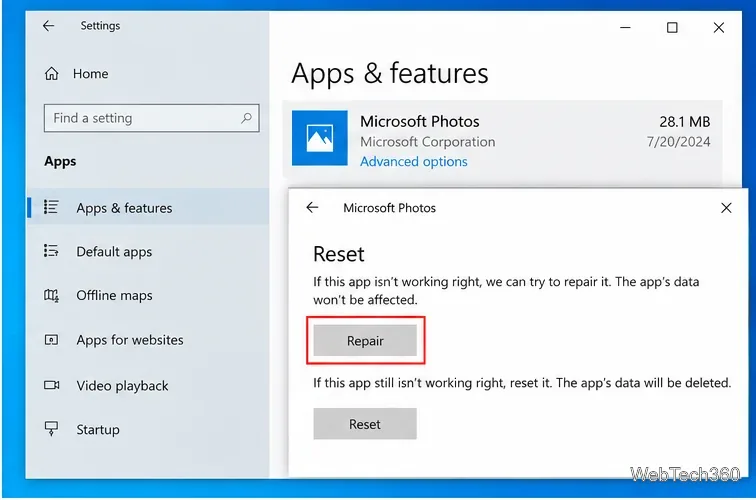The height and width of the screenshot is (500, 756).
Task: Close the Microsoft Photos panel
Action: tap(726, 208)
